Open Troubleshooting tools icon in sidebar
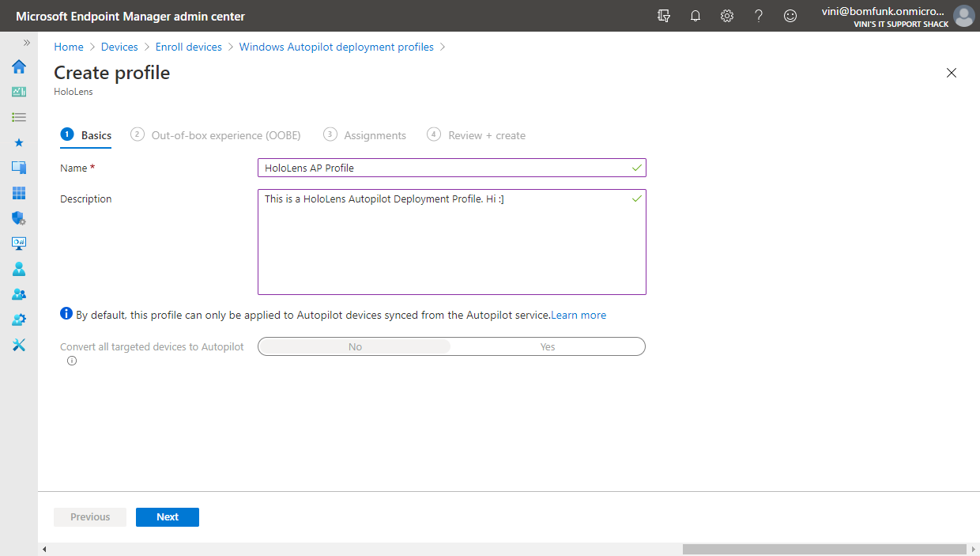The height and width of the screenshot is (556, 980). (19, 345)
